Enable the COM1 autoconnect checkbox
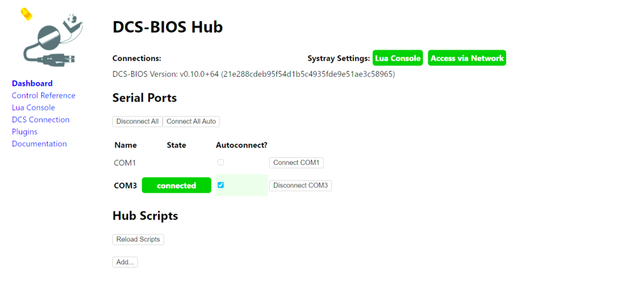The width and height of the screenshot is (644, 308). click(220, 162)
